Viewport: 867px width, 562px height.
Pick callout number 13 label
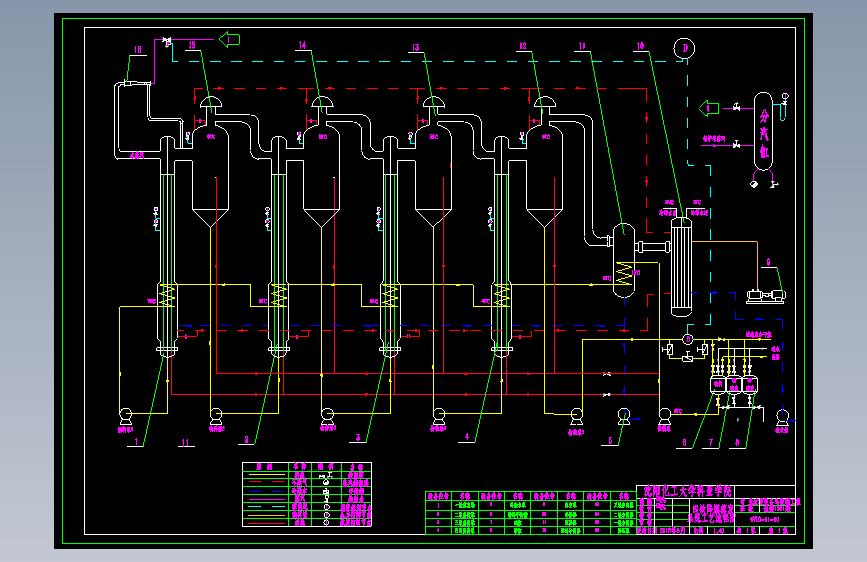416,48
